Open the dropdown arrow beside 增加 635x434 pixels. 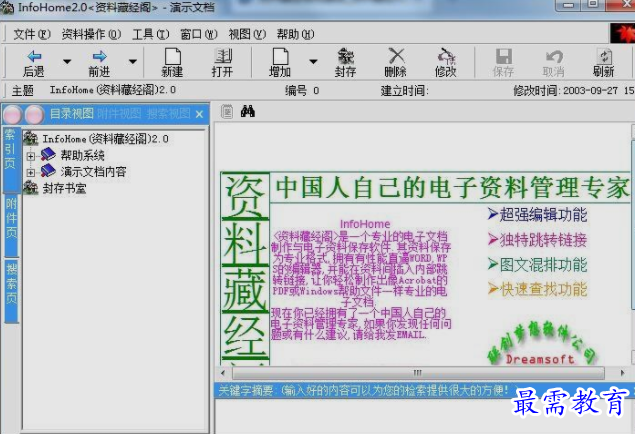tap(313, 62)
